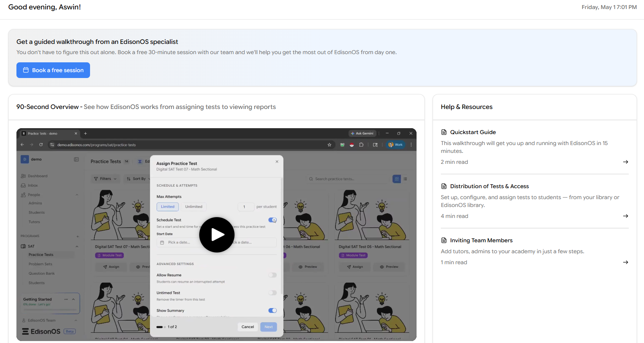Viewport: 644px width, 343px height.
Task: In the video preview, open the Sort By dropdown
Action: pos(138,179)
